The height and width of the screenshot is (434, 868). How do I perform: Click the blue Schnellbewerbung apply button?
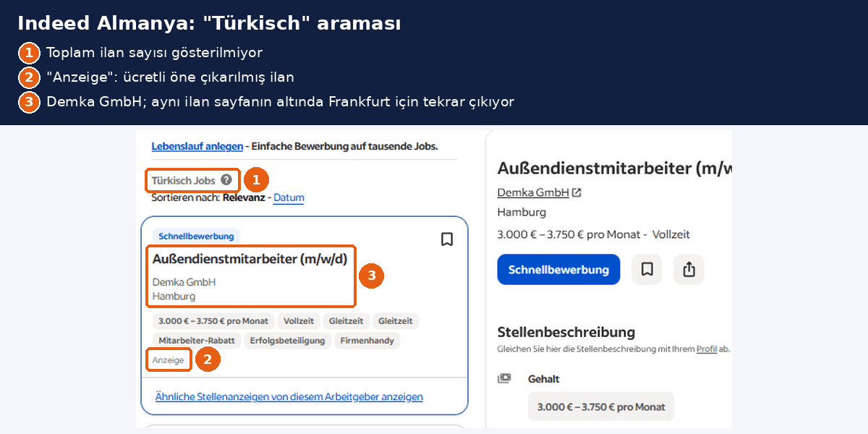click(558, 269)
